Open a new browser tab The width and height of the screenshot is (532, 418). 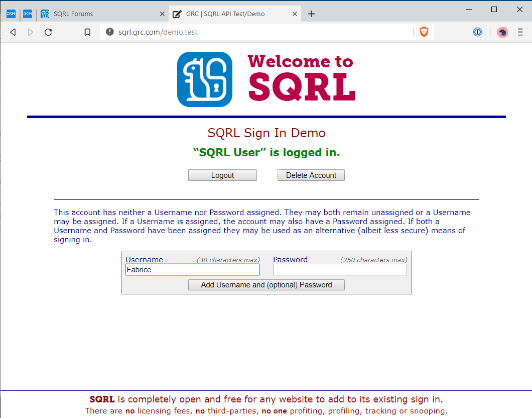click(x=311, y=14)
